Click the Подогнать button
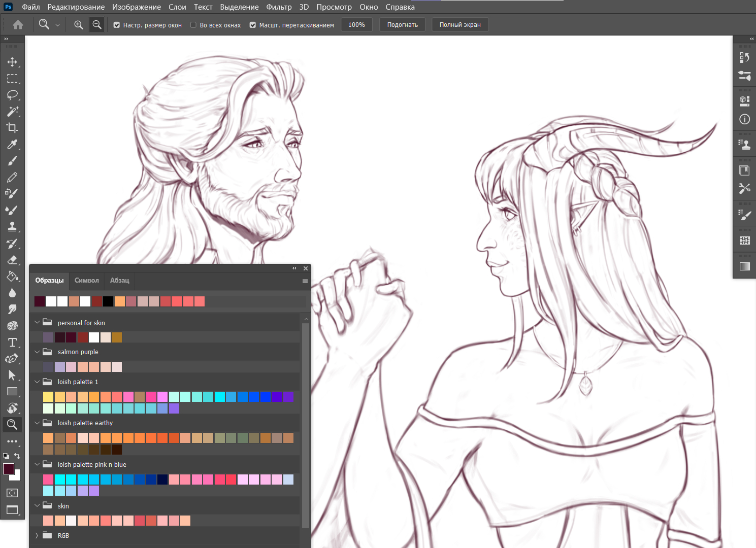Image resolution: width=756 pixels, height=548 pixels. 402,25
